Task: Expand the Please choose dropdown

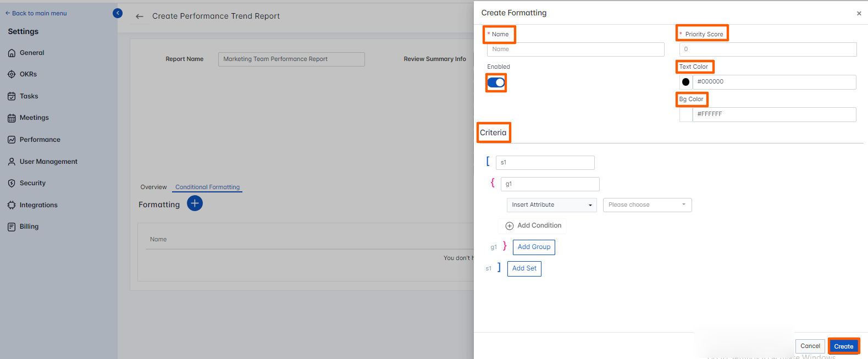Action: [647, 205]
